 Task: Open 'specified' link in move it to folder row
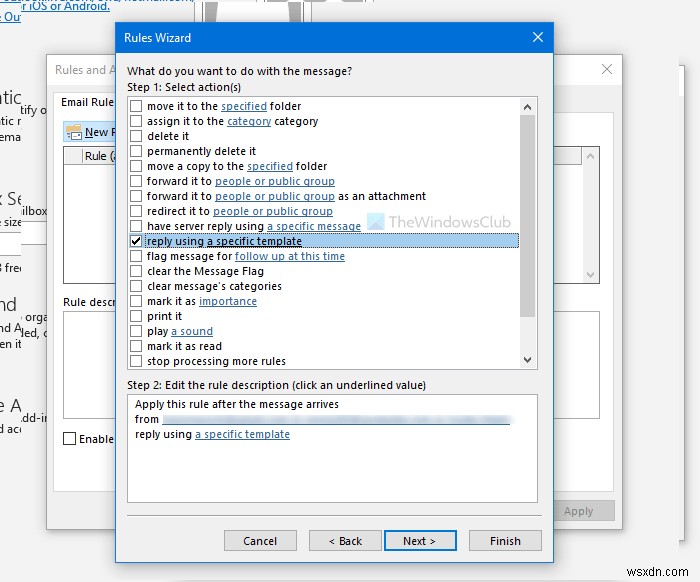pos(244,106)
